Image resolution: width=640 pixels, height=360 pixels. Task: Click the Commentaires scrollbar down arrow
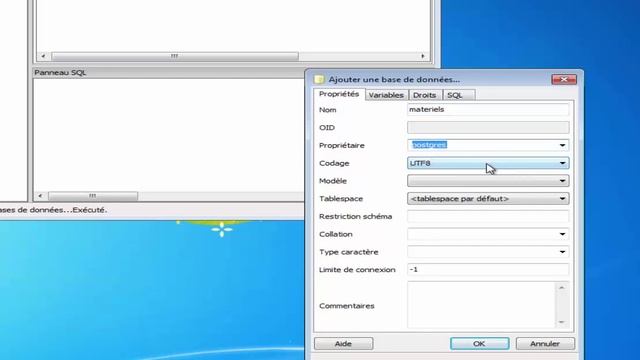tap(562, 322)
